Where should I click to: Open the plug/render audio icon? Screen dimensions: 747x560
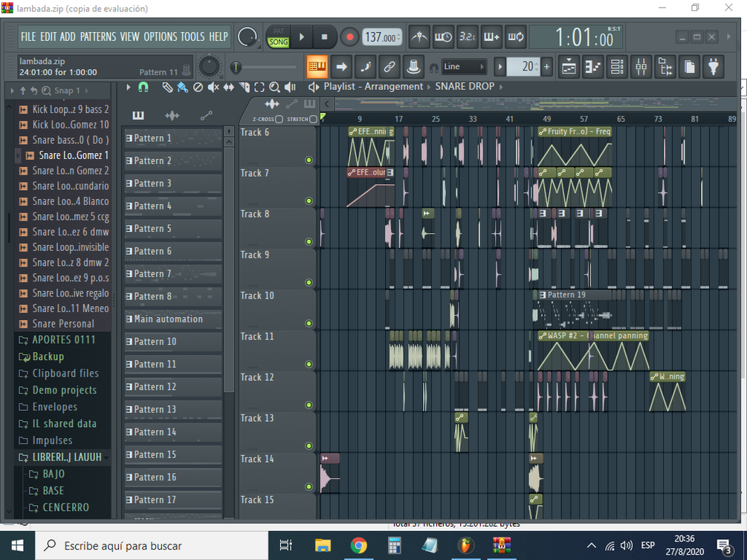713,67
